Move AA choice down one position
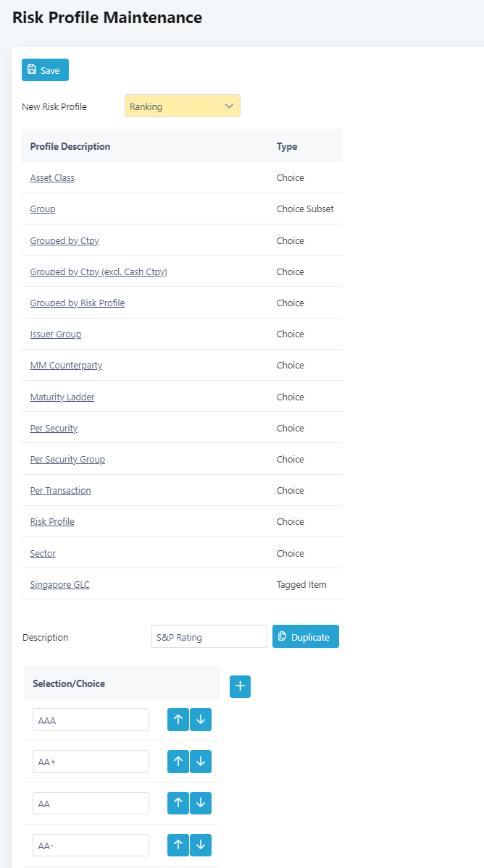This screenshot has width=484, height=868. point(201,804)
